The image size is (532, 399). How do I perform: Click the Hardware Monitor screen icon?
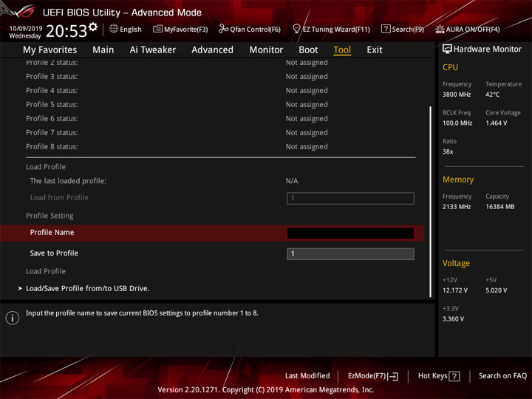pyautogui.click(x=447, y=49)
